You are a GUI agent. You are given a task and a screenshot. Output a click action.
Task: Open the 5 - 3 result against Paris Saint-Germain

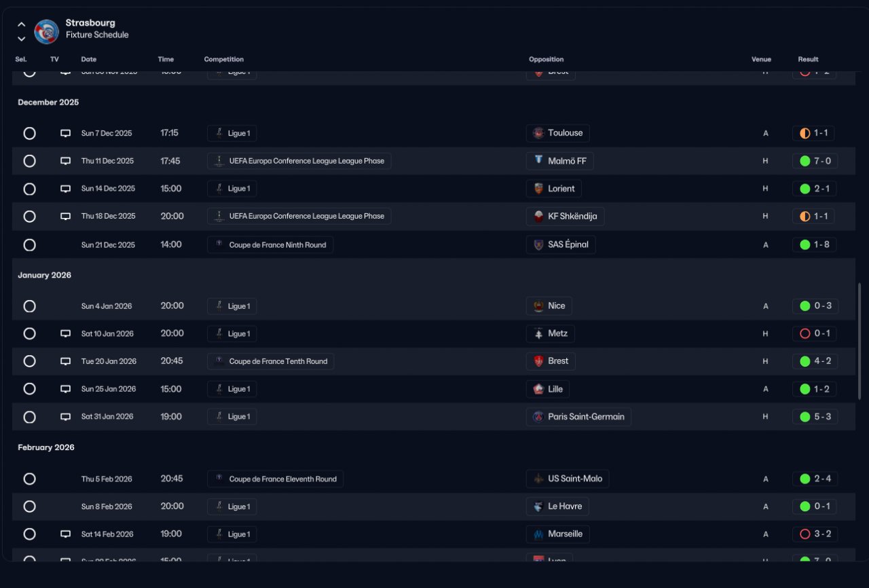pos(815,417)
